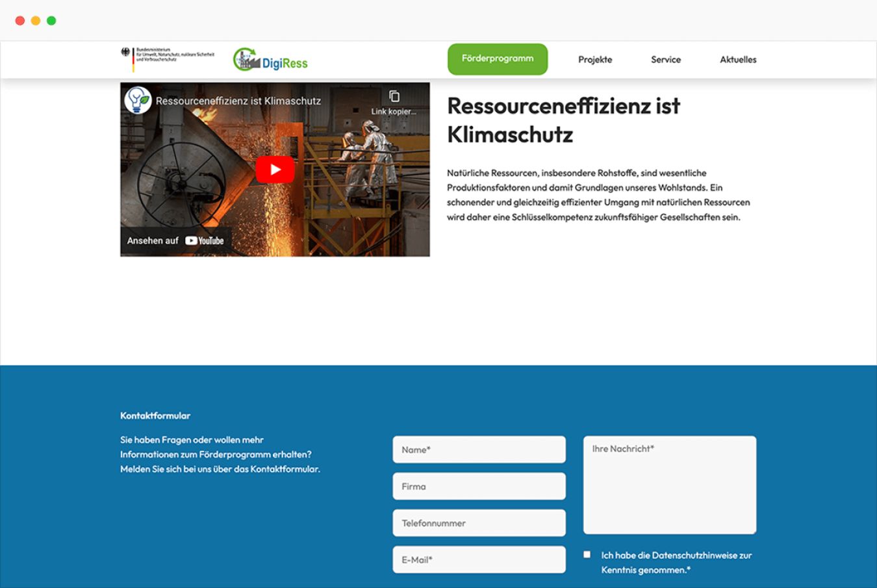Image resolution: width=877 pixels, height=588 pixels.
Task: Open the video channel avatar icon
Action: click(138, 100)
